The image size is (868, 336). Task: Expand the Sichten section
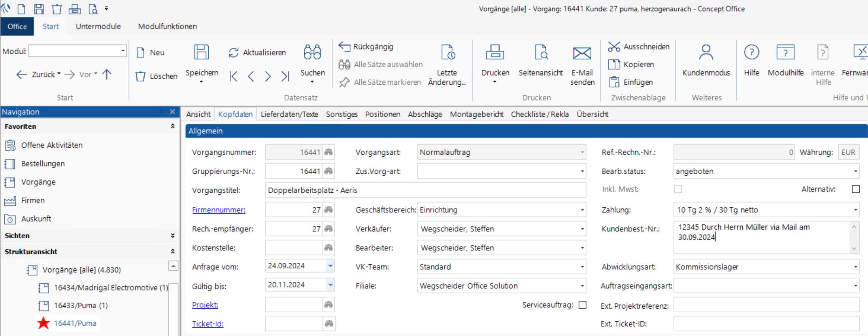(173, 235)
